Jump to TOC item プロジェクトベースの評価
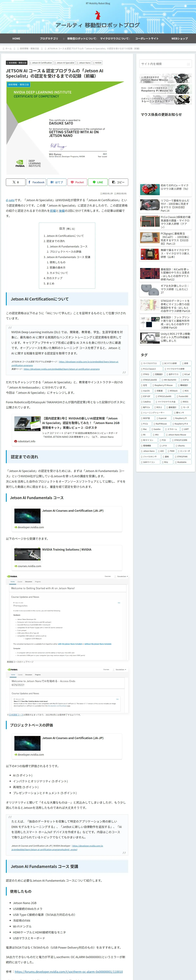The height and width of the screenshot is (980, 196). coord(65,252)
